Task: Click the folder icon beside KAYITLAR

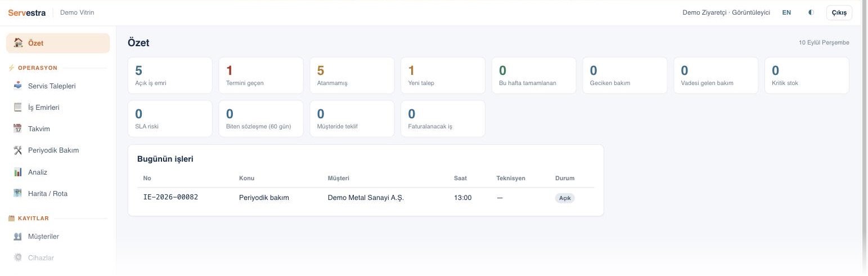Action: (x=11, y=219)
